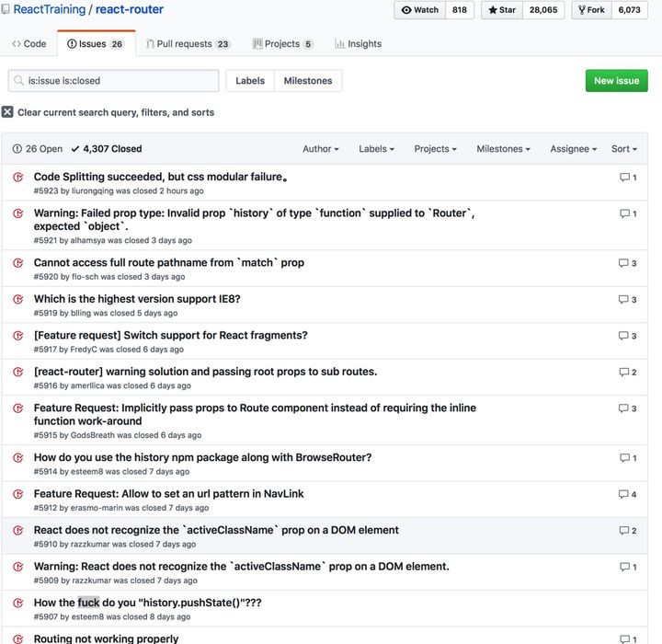The image size is (662, 644).
Task: Open the react-router repository link
Action: (130, 9)
